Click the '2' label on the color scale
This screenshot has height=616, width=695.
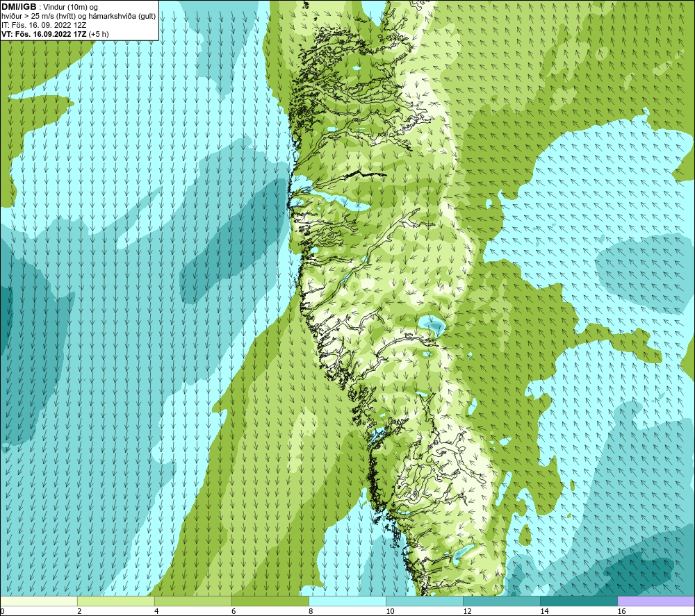click(x=79, y=612)
